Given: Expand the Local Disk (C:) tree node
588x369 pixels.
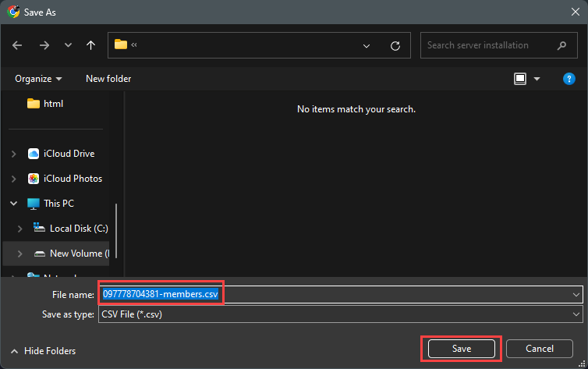Looking at the screenshot, I should click(20, 229).
